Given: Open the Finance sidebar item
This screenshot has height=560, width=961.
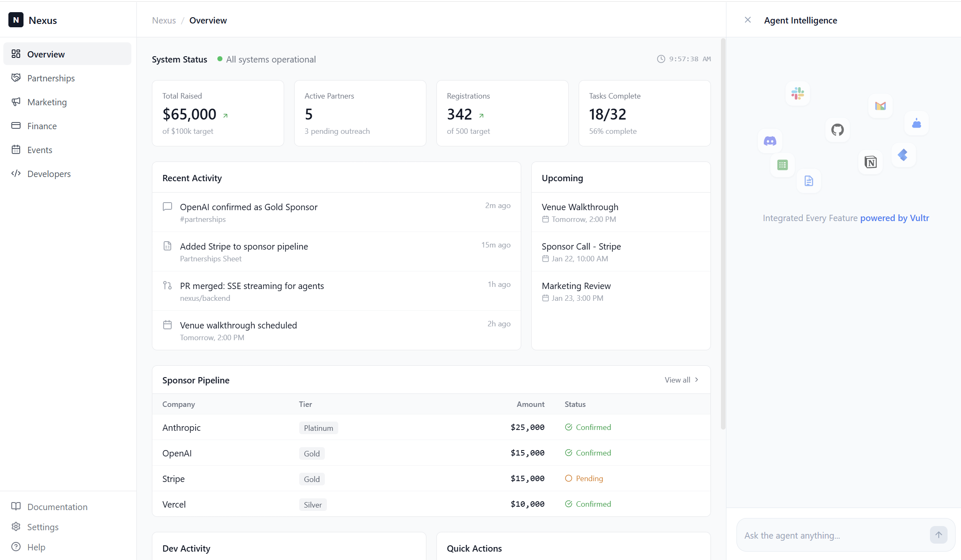Looking at the screenshot, I should pos(42,126).
